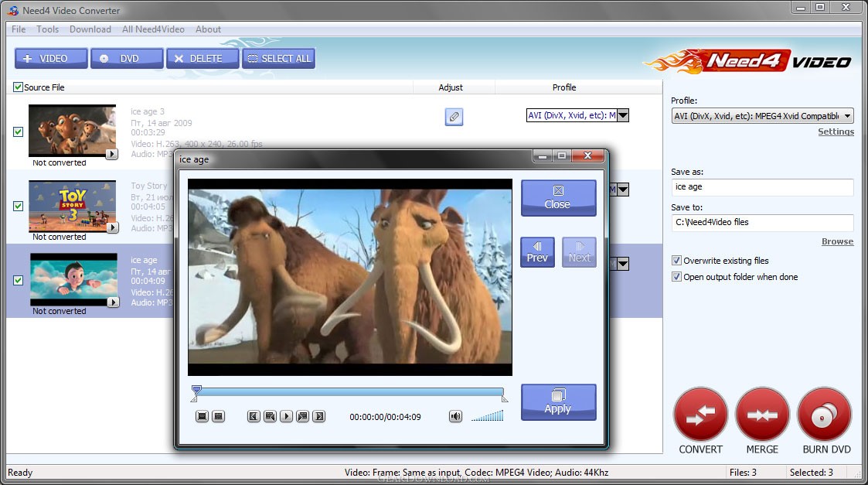Play preview arrow on bottom ice age thumbnail

[x=113, y=302]
